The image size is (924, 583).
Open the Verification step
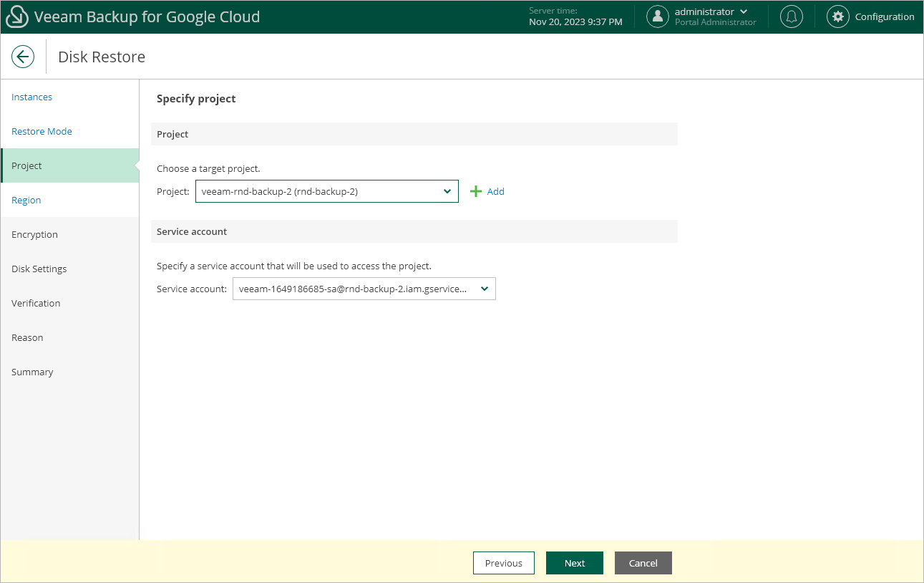click(69, 303)
